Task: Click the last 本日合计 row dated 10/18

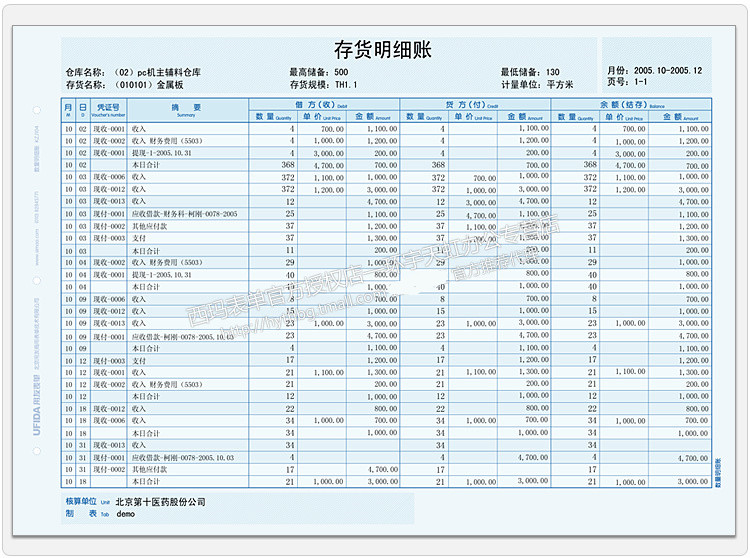Action: click(386, 481)
